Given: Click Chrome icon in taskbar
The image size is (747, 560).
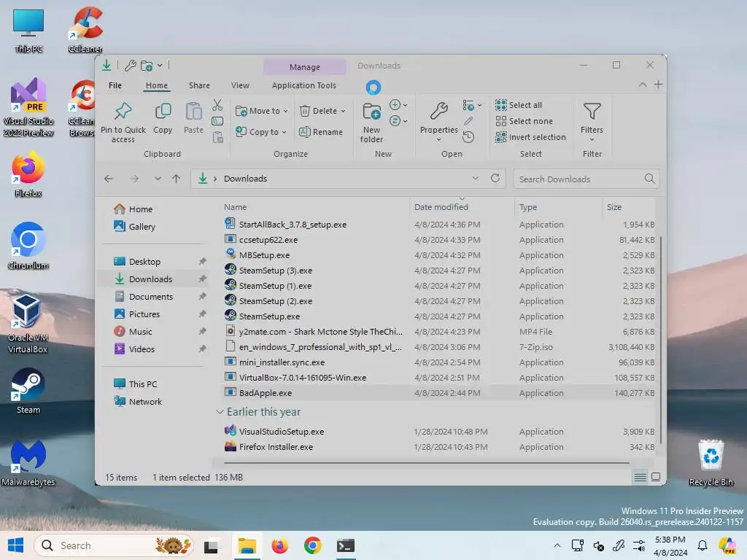Looking at the screenshot, I should [x=312, y=545].
